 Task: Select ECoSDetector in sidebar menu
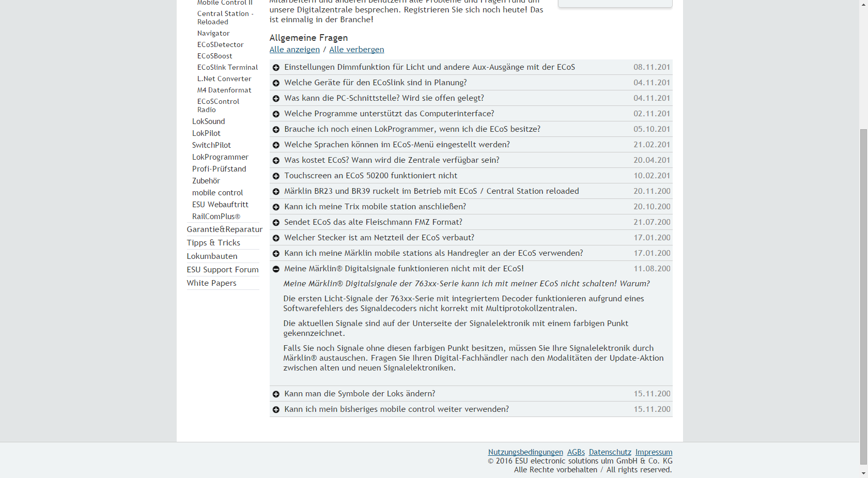pos(221,45)
